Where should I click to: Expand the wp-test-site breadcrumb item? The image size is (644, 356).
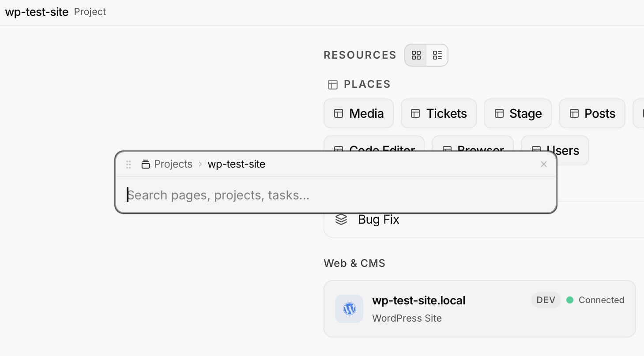[237, 164]
